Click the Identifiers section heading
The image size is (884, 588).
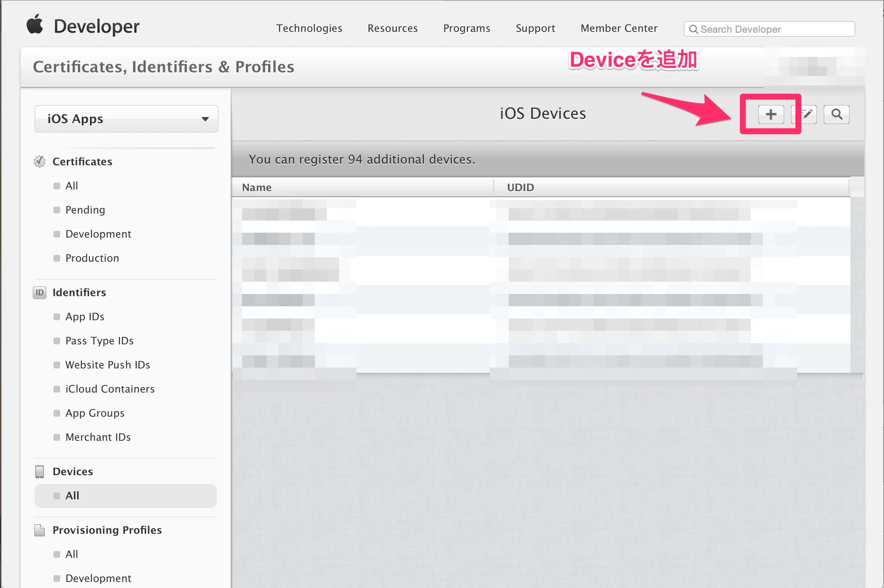[79, 293]
